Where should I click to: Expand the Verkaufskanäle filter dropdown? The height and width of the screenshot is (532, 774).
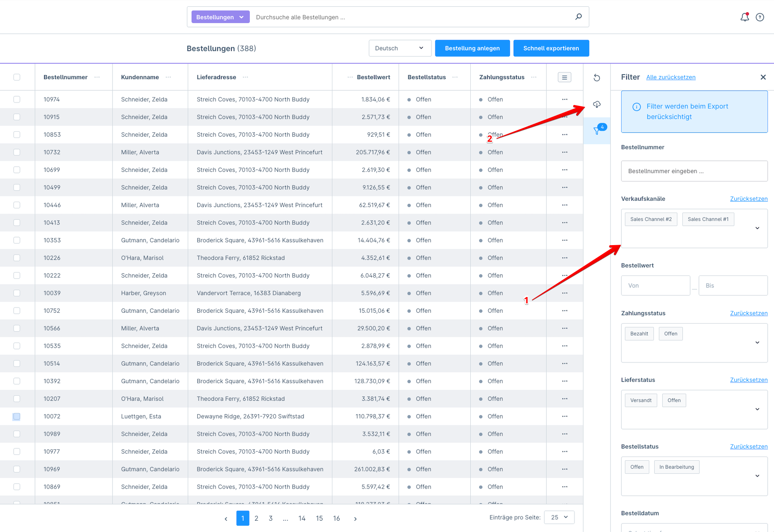[757, 228]
